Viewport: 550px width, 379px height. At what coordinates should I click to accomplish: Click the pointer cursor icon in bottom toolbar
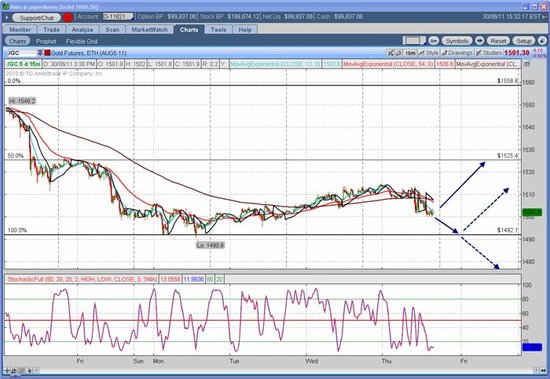click(29, 370)
